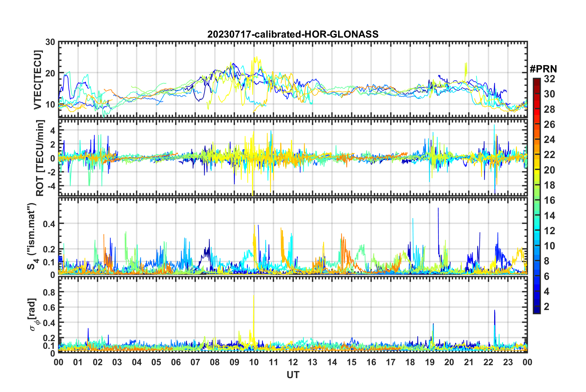Click UT axis tick label 07
The height and width of the screenshot is (392, 586).
pos(195,362)
